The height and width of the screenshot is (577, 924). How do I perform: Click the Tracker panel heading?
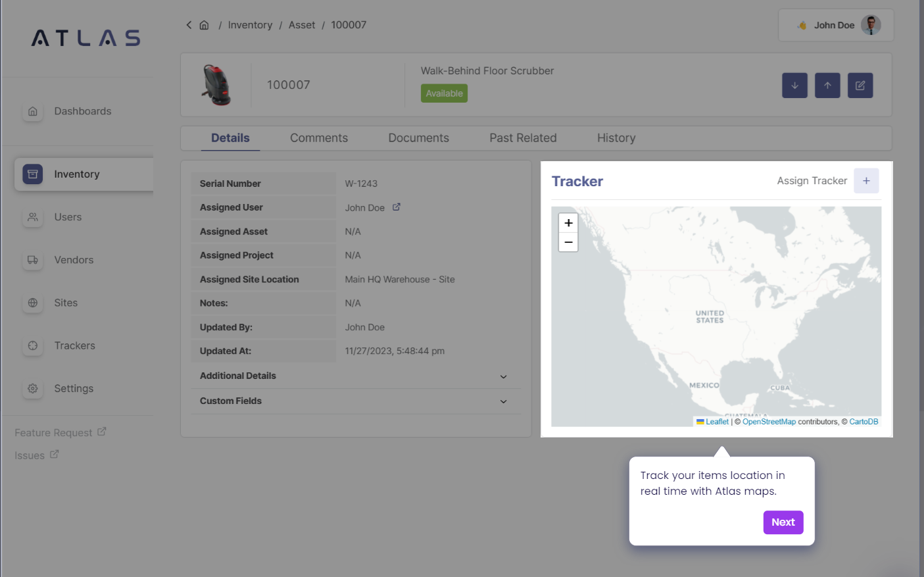pyautogui.click(x=577, y=182)
